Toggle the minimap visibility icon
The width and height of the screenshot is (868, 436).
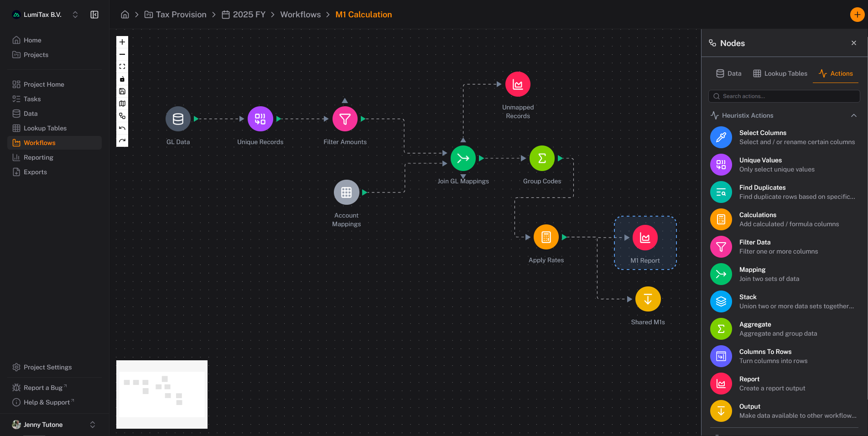coord(122,104)
